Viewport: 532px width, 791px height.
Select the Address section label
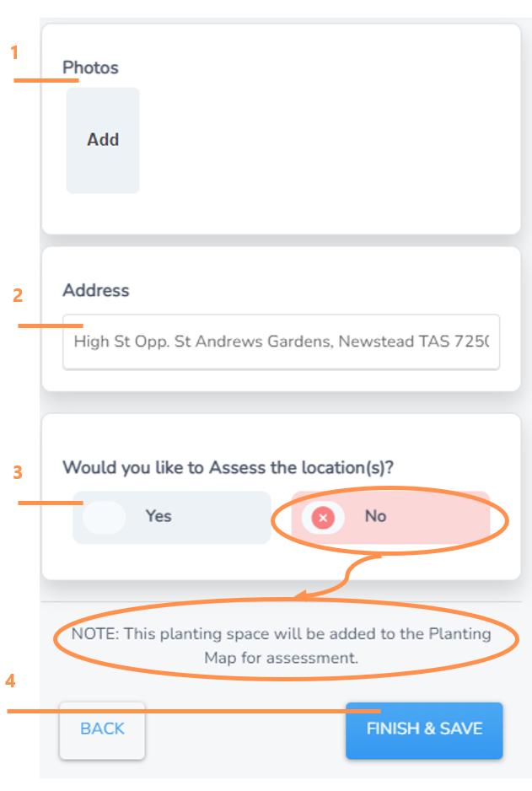(96, 290)
